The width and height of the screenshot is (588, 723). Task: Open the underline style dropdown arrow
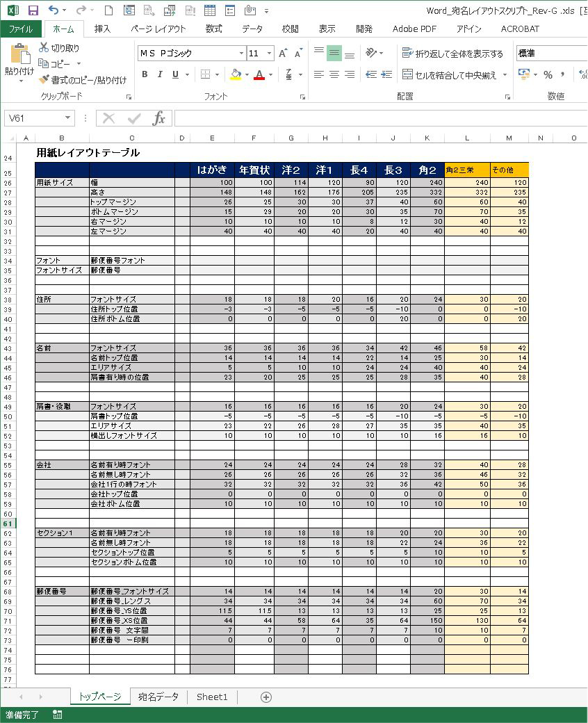187,74
